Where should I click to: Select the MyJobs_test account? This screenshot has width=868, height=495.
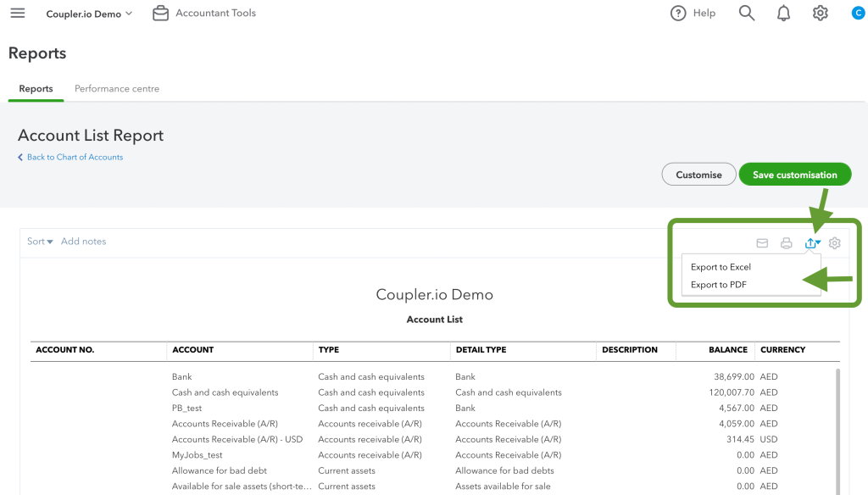pos(197,455)
